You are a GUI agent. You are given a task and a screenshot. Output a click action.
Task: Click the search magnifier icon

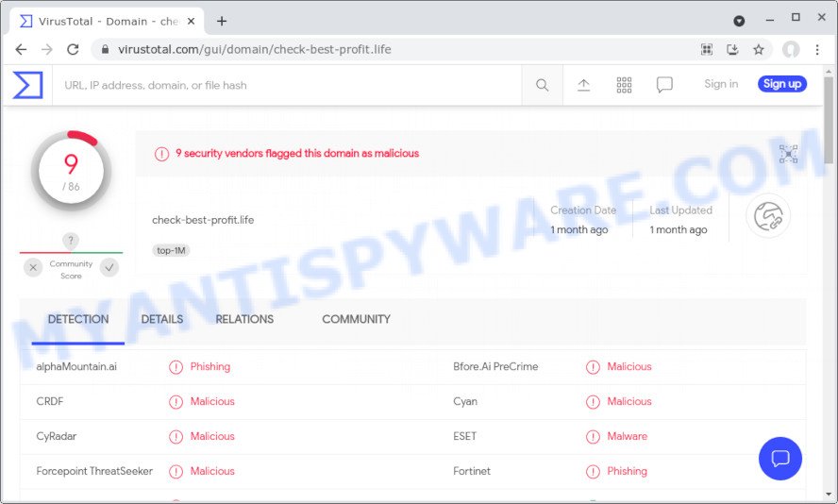tap(542, 85)
